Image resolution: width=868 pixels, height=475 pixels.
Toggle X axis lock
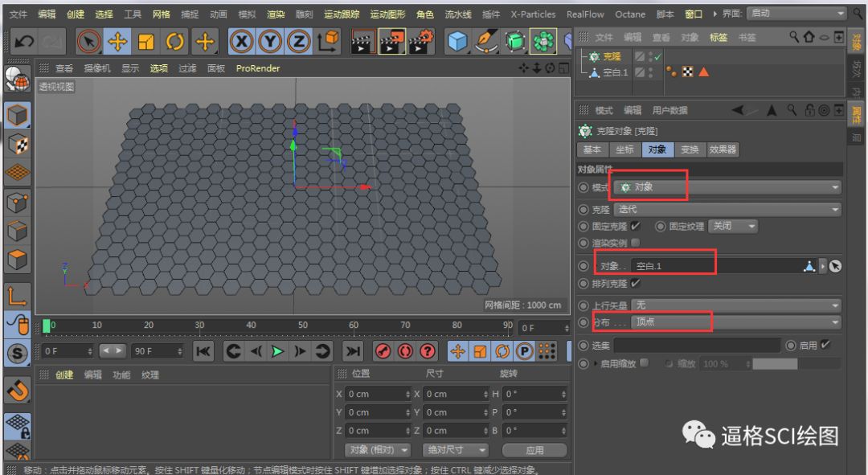click(241, 42)
